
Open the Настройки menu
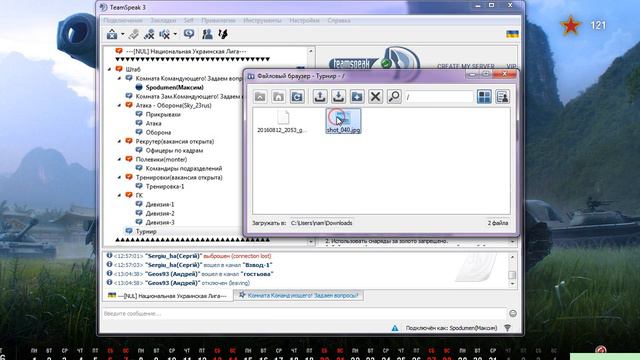coord(304,20)
